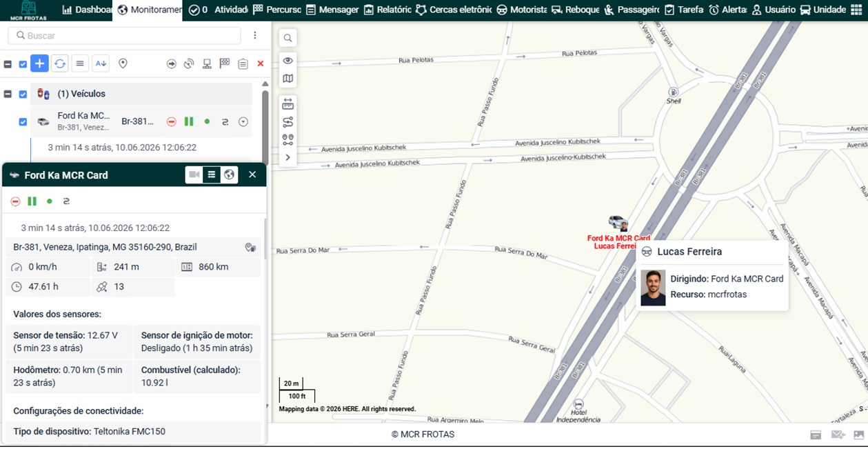868x469 pixels.
Task: Select the route planning tool on map
Action: [x=287, y=122]
